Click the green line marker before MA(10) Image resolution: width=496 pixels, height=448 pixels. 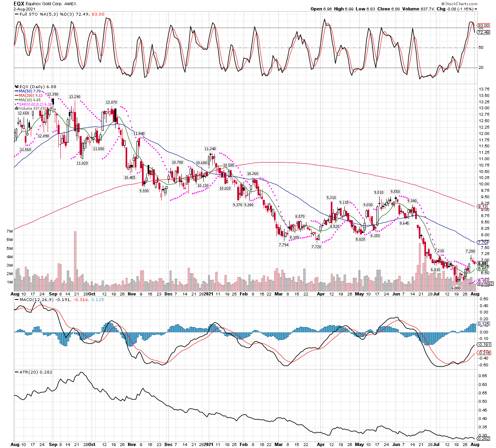pos(16,100)
